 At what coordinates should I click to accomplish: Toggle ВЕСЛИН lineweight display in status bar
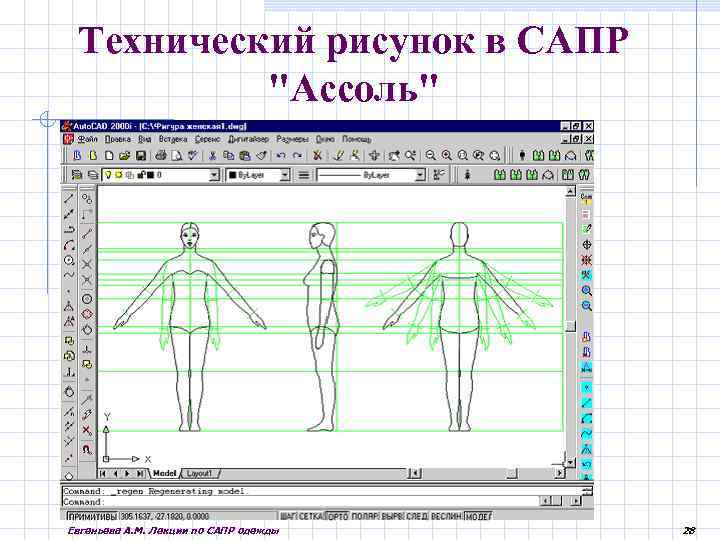(x=446, y=517)
